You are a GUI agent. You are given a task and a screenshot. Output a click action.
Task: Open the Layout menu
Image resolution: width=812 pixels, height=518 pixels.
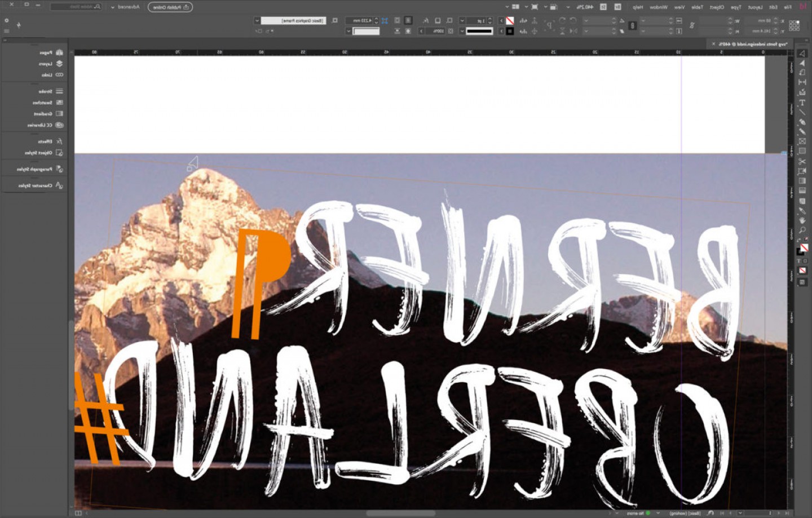point(756,7)
